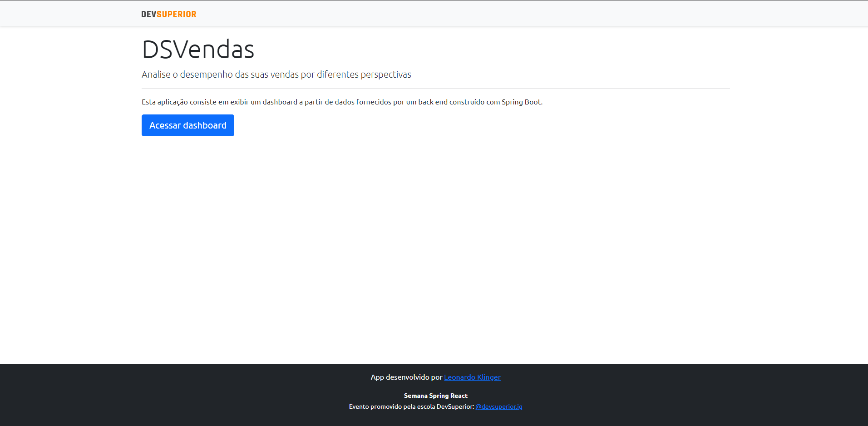Click the Spring Boot description paragraph

pyautogui.click(x=341, y=102)
